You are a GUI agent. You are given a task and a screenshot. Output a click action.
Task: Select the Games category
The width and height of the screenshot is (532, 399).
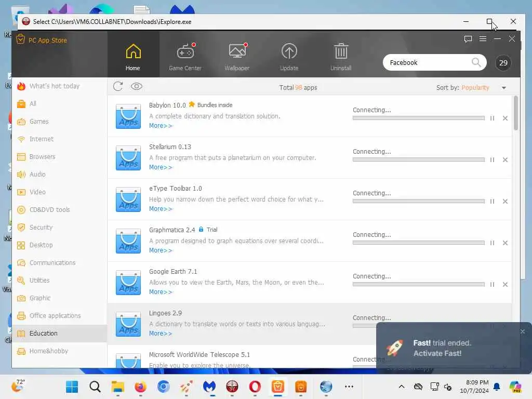tap(59, 122)
